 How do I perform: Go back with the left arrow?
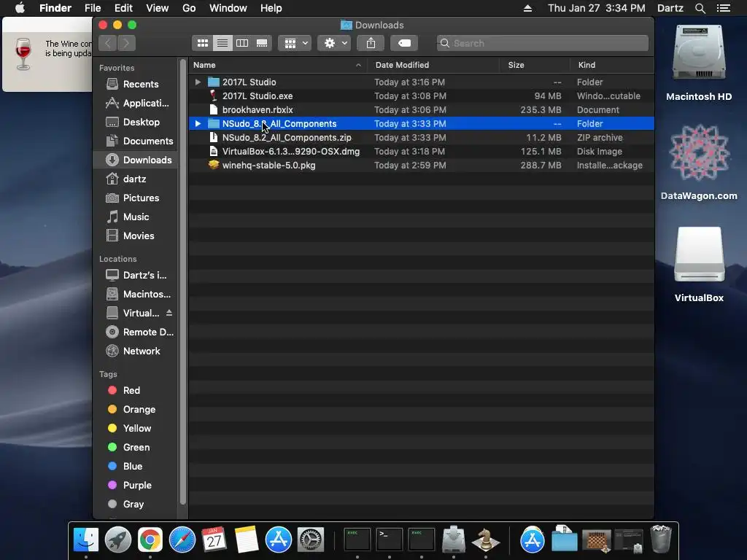click(x=108, y=43)
